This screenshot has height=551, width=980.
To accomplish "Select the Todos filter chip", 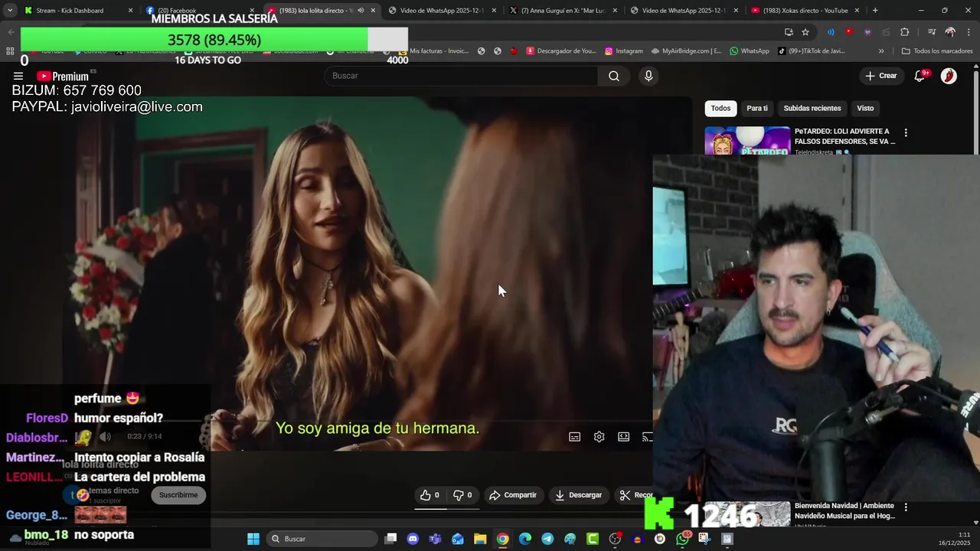I will (x=720, y=108).
